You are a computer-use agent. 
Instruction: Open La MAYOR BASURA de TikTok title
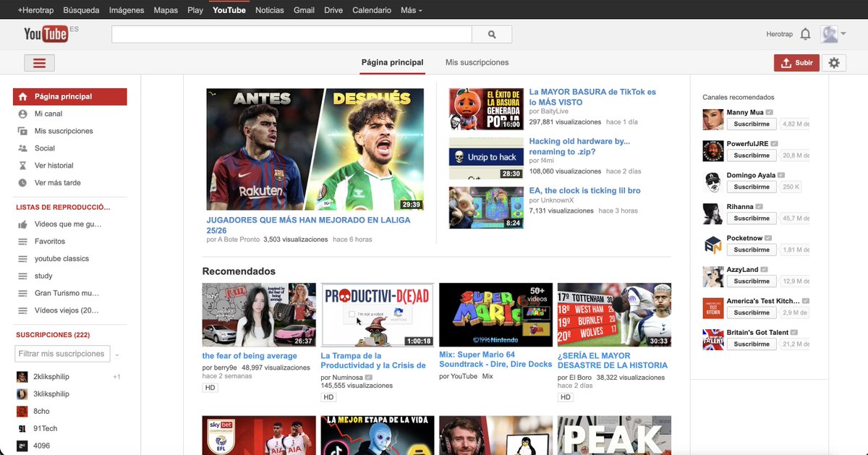pyautogui.click(x=592, y=97)
